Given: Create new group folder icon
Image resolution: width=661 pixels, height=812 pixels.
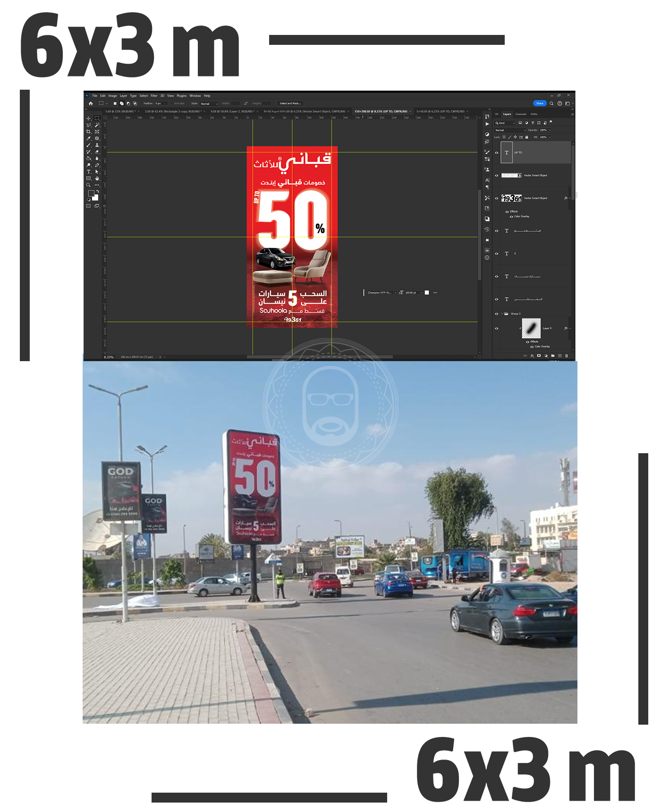Looking at the screenshot, I should (x=553, y=355).
